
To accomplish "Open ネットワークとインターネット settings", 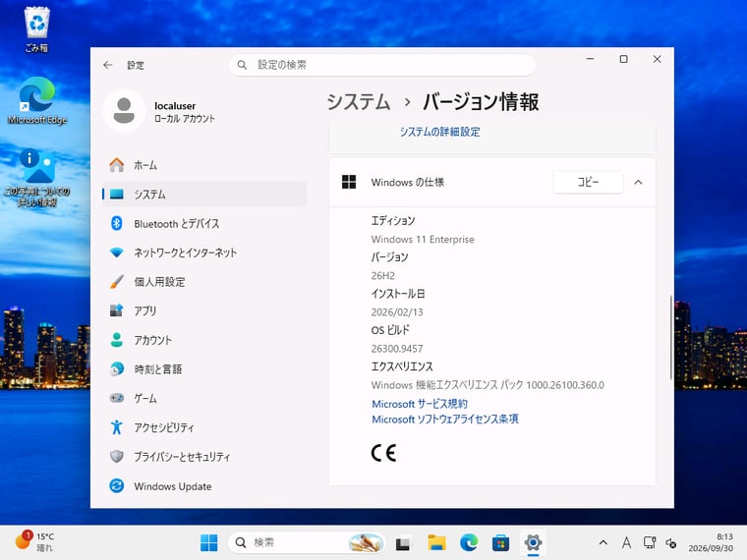I will point(204,252).
